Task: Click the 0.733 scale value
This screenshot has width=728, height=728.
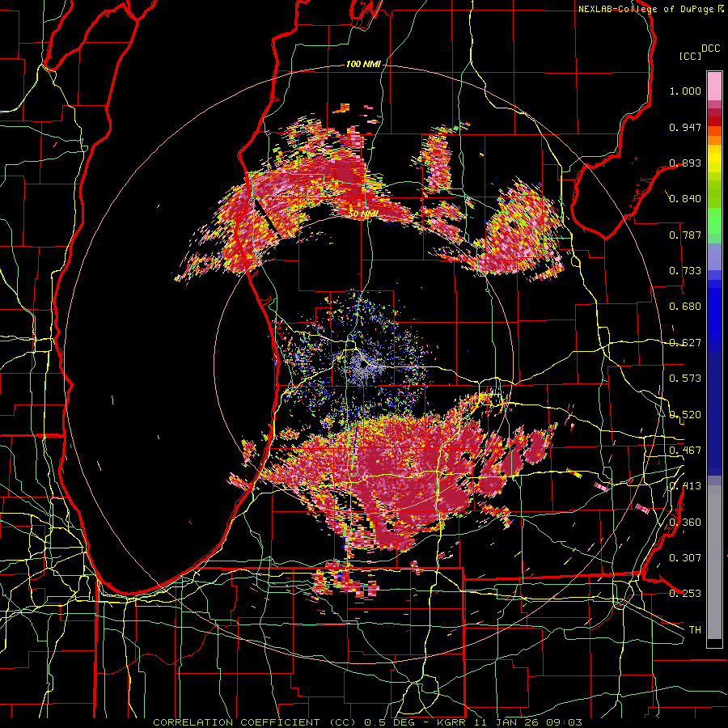Action: (x=685, y=271)
